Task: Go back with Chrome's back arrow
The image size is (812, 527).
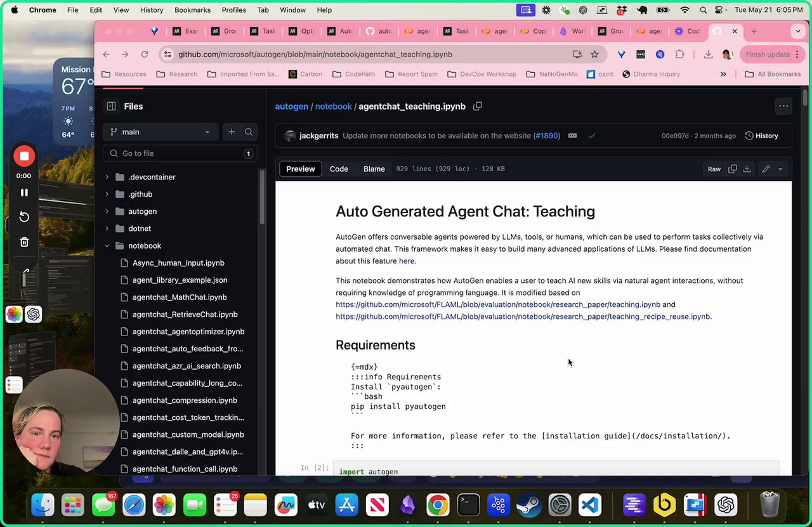Action: pos(106,55)
